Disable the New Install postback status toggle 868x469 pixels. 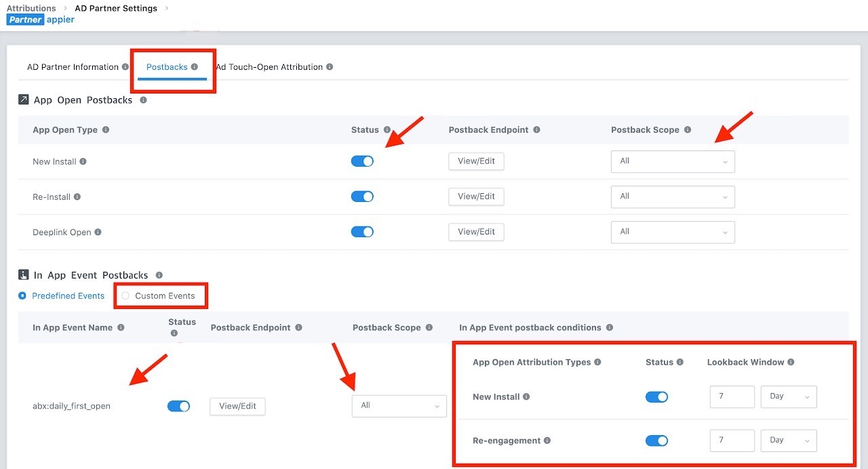coord(362,161)
